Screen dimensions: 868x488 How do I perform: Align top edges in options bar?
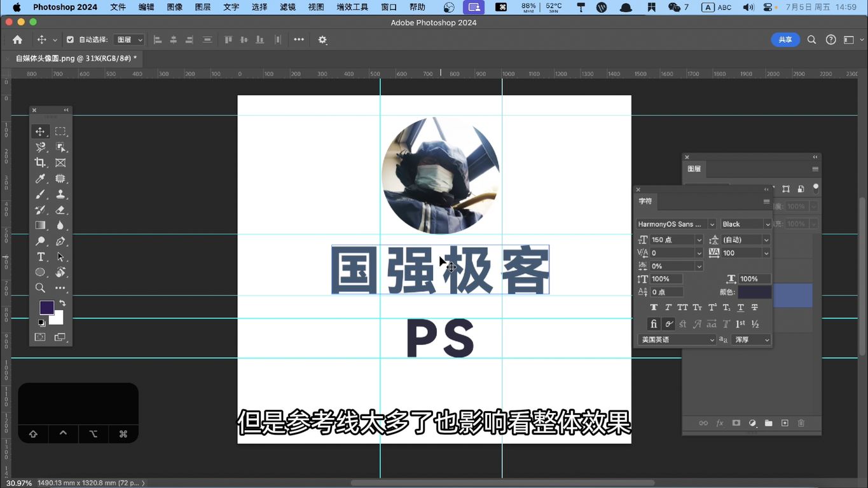pyautogui.click(x=228, y=39)
